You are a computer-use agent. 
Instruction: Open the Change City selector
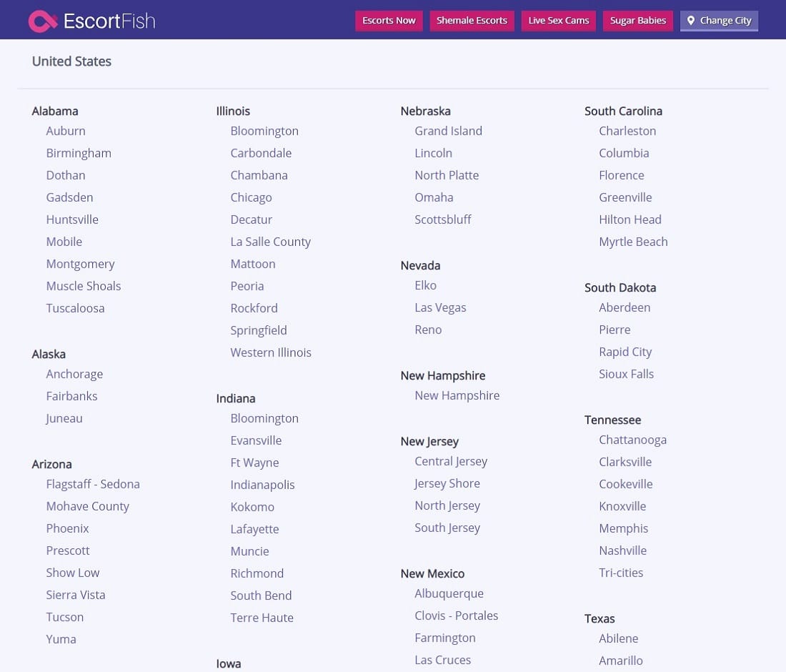click(719, 21)
